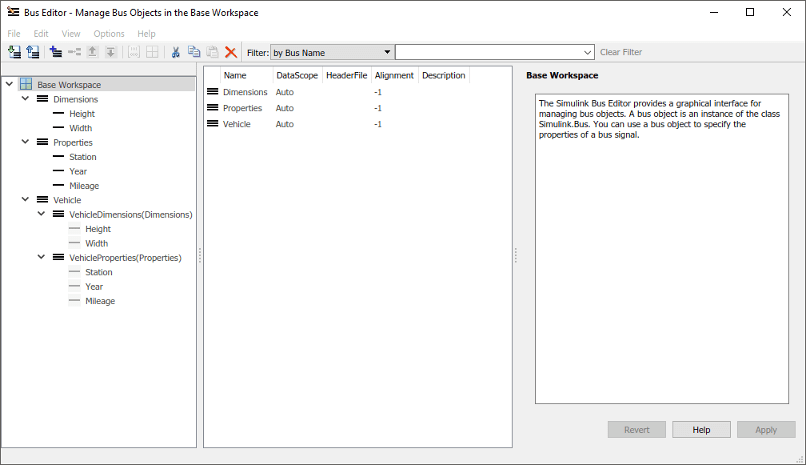Click the bus icon beside VehicleDimensions(Dimensions) in tree
Image resolution: width=806 pixels, height=465 pixels.
[59, 214]
